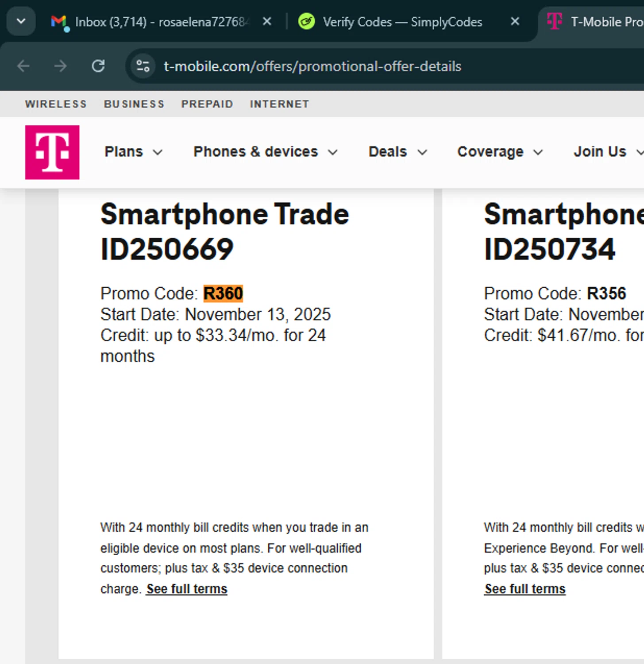Click the T-Mobile magenta logo
Image resolution: width=644 pixels, height=664 pixels.
(52, 152)
